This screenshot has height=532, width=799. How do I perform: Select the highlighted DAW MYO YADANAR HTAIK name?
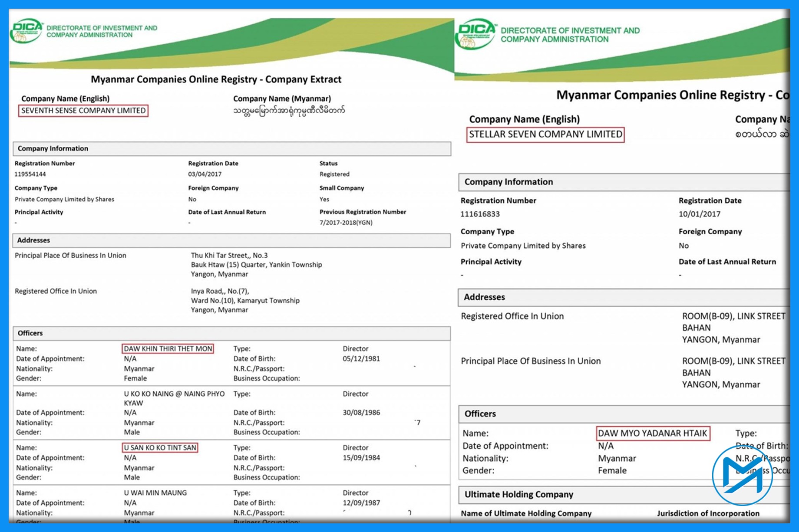pos(653,433)
